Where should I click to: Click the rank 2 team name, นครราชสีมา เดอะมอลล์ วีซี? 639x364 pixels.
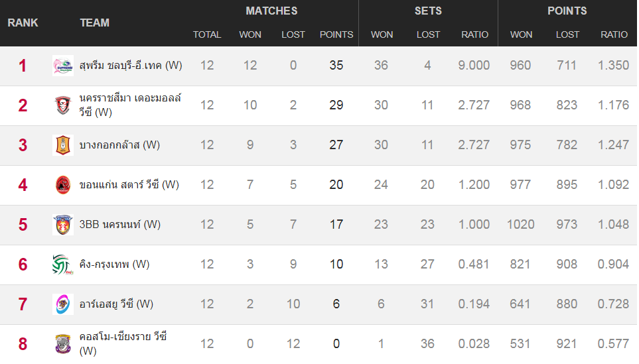point(130,105)
